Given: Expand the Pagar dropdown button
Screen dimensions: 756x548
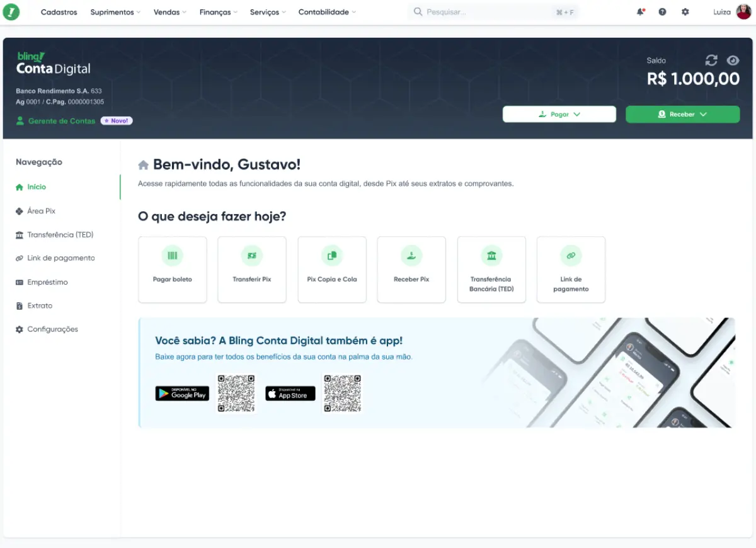Looking at the screenshot, I should (x=559, y=114).
